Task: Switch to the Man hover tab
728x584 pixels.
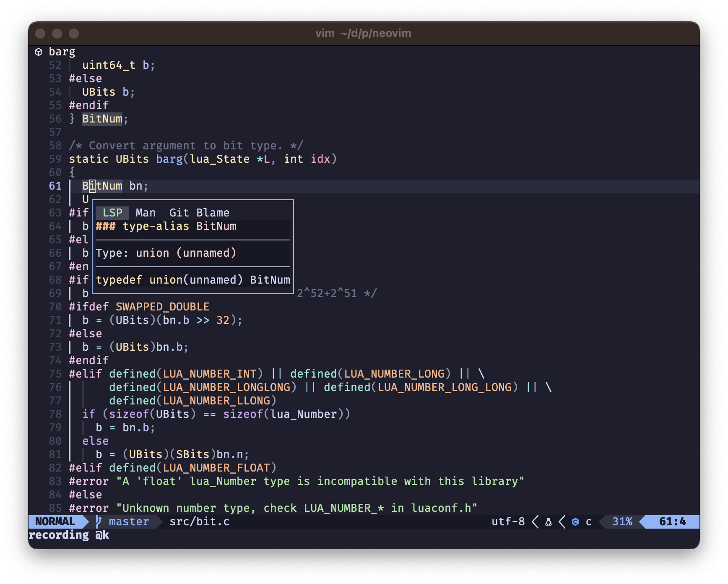Action: [x=146, y=213]
